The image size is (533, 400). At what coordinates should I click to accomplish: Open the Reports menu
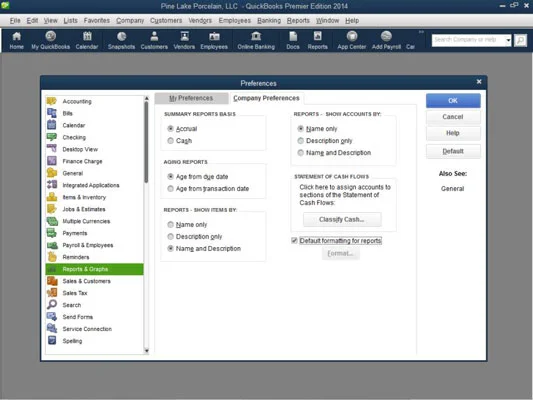pyautogui.click(x=298, y=20)
